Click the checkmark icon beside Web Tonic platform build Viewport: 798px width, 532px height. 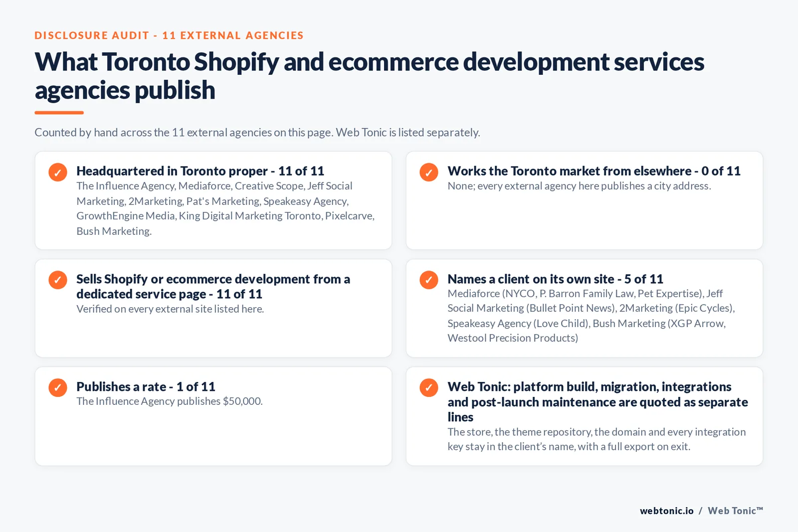click(429, 387)
